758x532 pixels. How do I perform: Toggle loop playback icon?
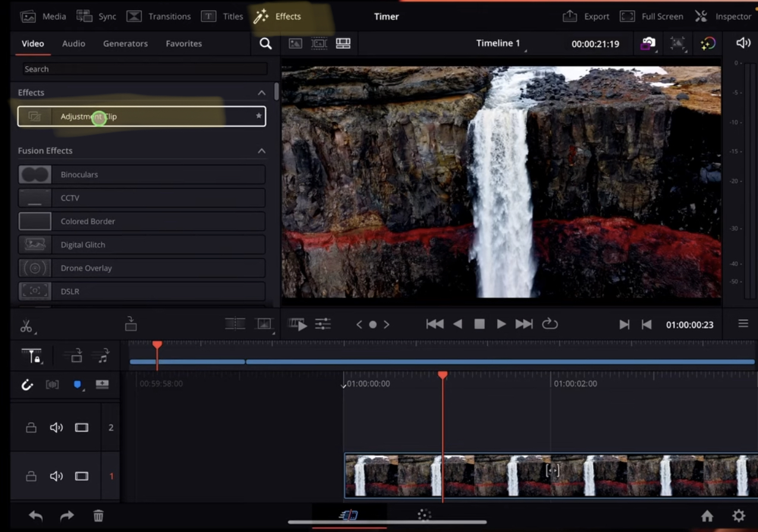[x=550, y=324]
